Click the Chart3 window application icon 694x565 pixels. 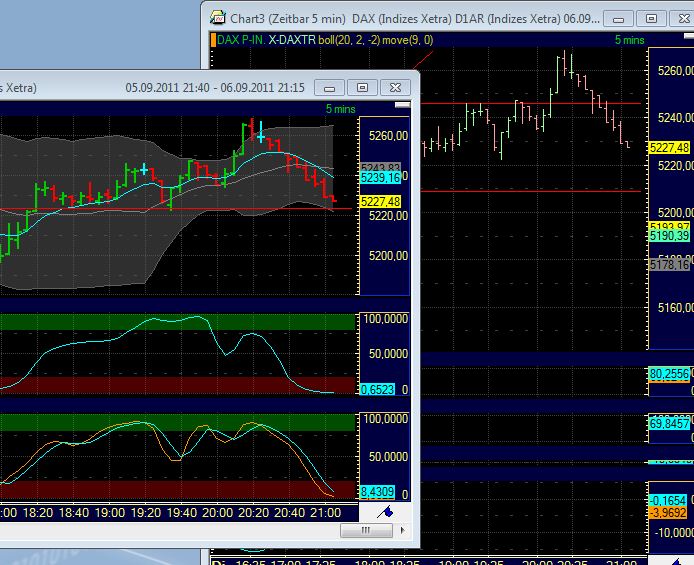coord(218,18)
